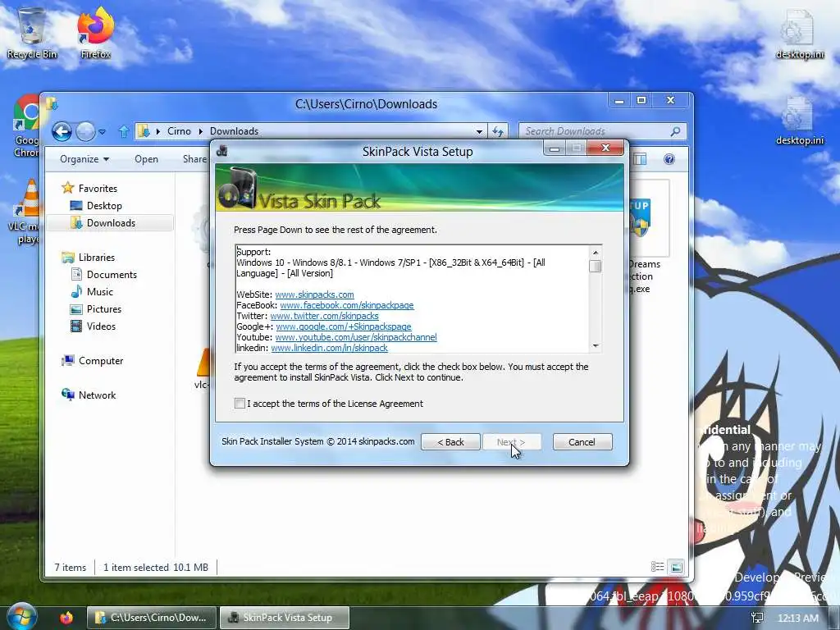Click the search magnifier icon
Screen dimensions: 840x630
[676, 131]
